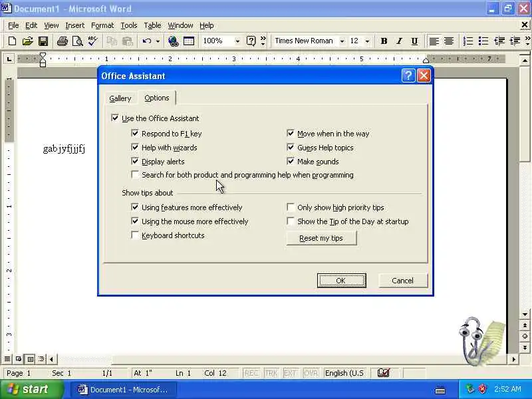Click the dialog's question mark help button
Viewport: 532px width, 399px height.
408,75
